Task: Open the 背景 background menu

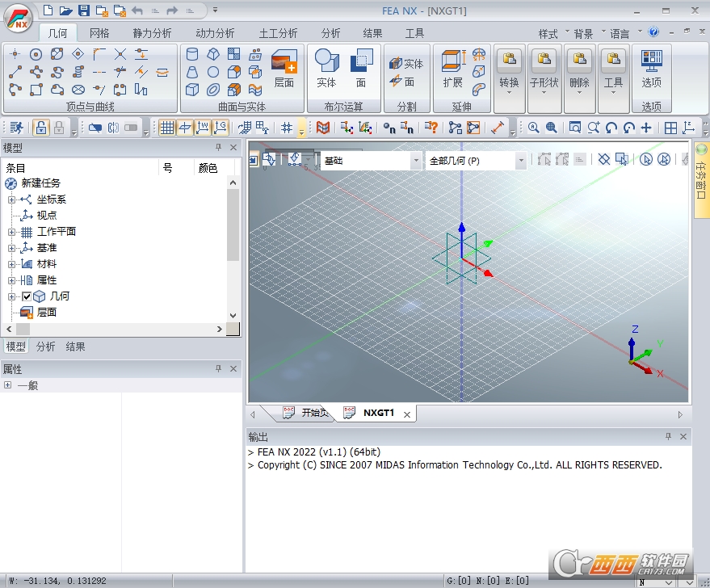Action: [x=583, y=34]
